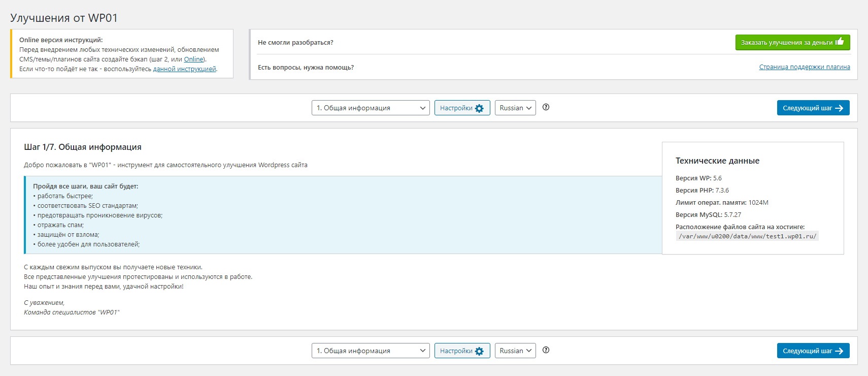Click the 'работать быстрее;' list item

point(63,196)
